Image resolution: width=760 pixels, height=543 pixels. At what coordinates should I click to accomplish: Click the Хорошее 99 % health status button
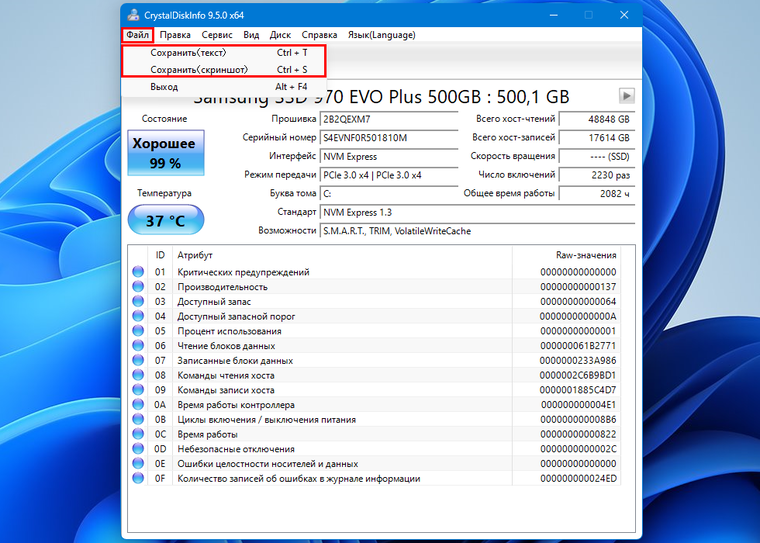tap(166, 153)
